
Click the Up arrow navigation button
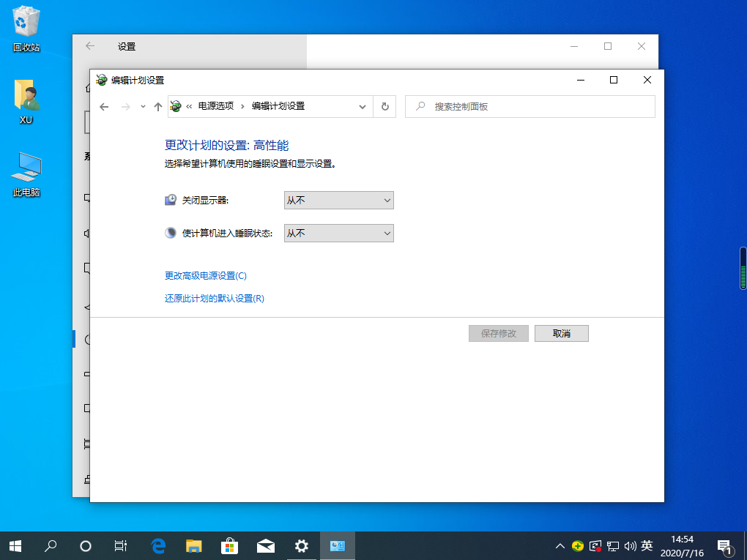(x=157, y=107)
